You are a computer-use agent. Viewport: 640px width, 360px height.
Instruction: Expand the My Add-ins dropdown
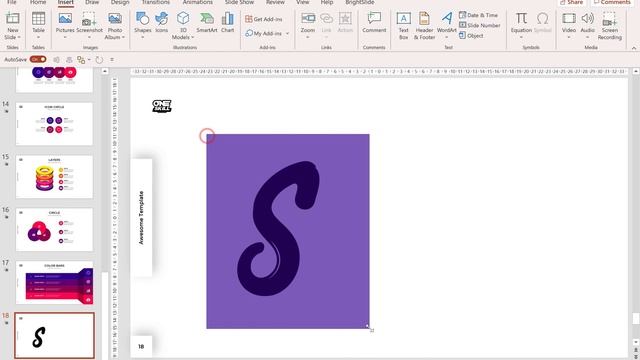coord(287,33)
